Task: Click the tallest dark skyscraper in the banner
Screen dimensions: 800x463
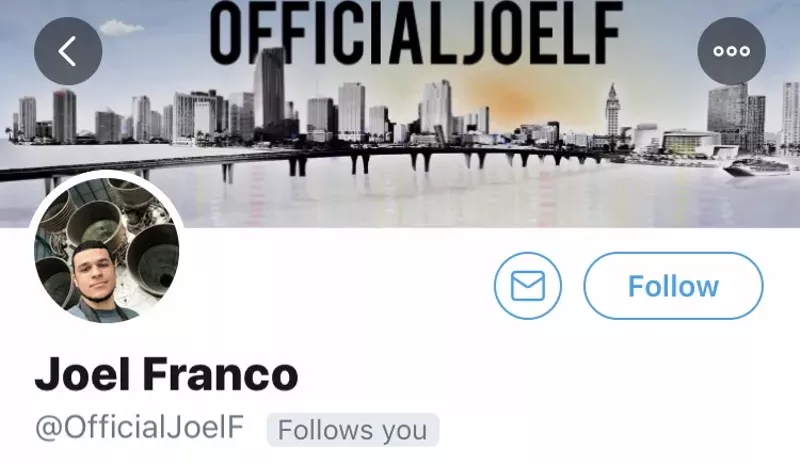Action: 269,89
